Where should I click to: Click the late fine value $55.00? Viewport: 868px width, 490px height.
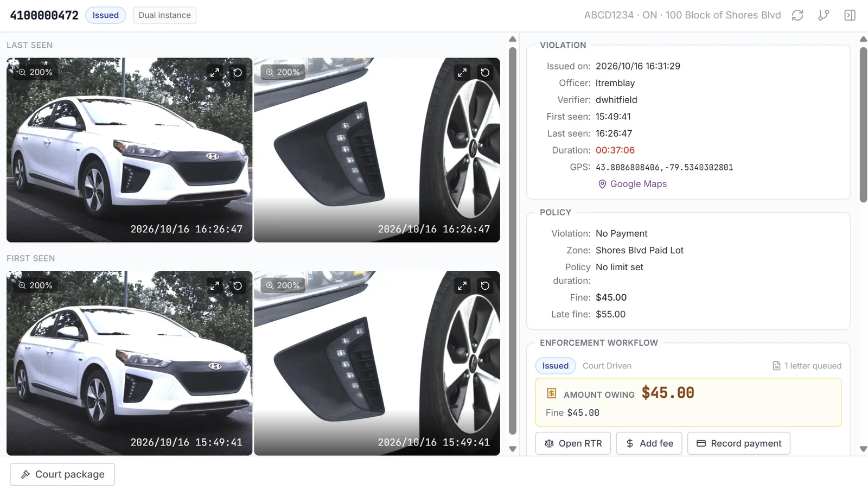click(x=611, y=314)
